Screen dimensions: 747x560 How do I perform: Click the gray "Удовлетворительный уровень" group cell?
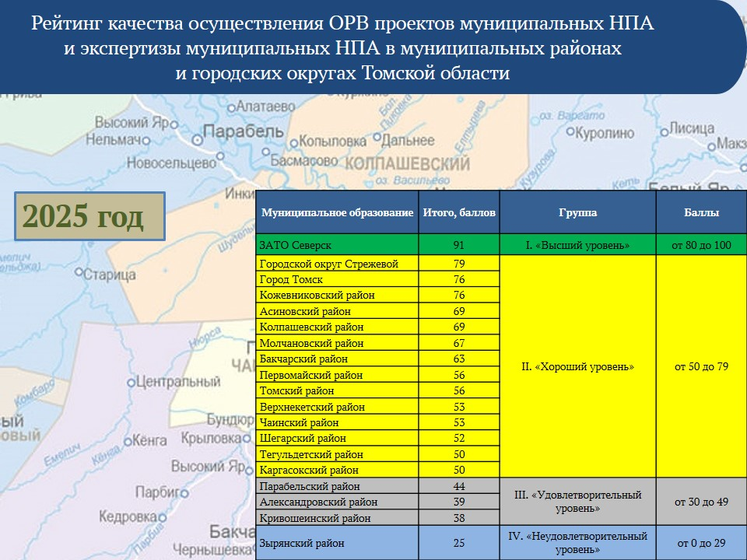click(x=577, y=502)
